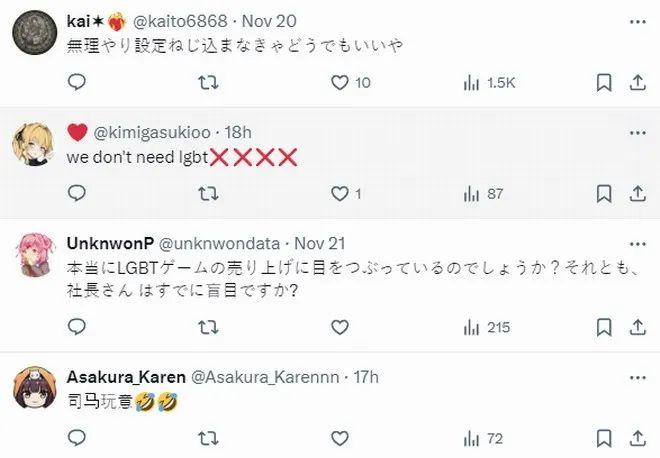The image size is (660, 458).
Task: Bookmark kai's tweet
Action: 604,83
